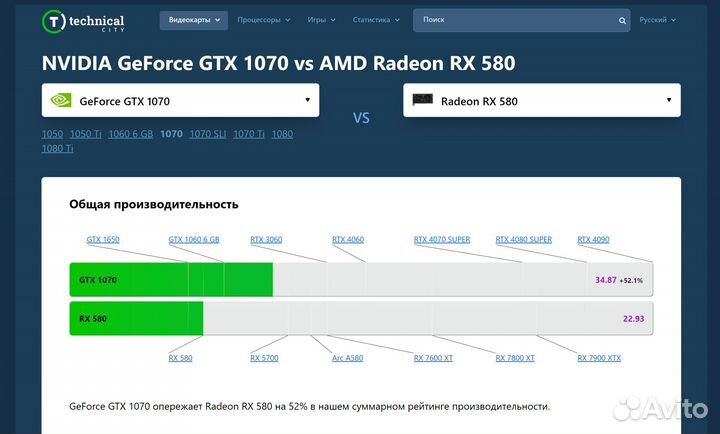Viewport: 720px width, 434px height.
Task: Open the 1050 Ti link
Action: pos(86,134)
